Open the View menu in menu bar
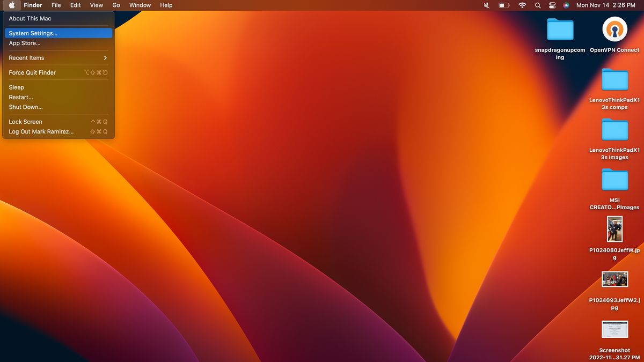 pyautogui.click(x=97, y=5)
